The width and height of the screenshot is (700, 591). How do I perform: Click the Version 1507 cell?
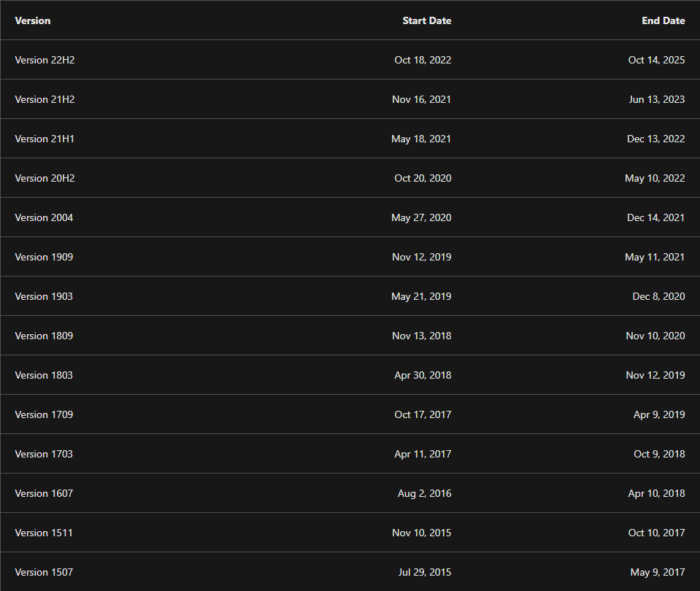tap(44, 572)
